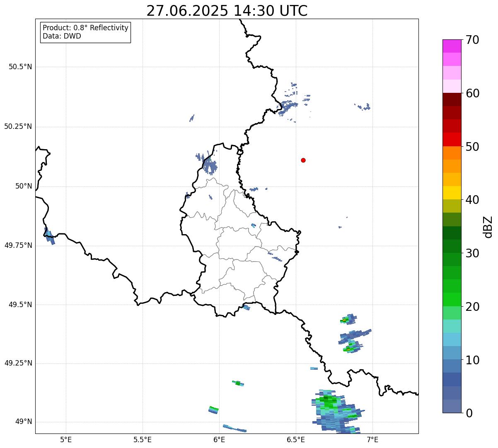Click the dBZ colorbar axis label

pyautogui.click(x=488, y=227)
